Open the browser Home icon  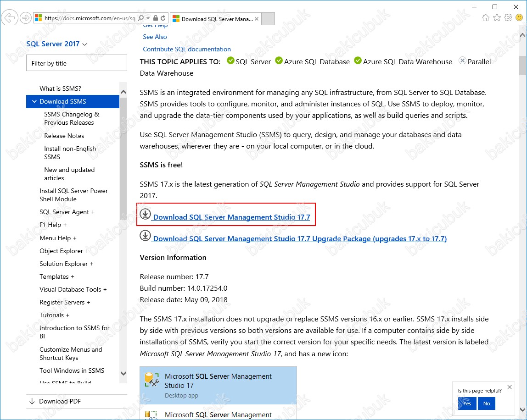[x=486, y=18]
